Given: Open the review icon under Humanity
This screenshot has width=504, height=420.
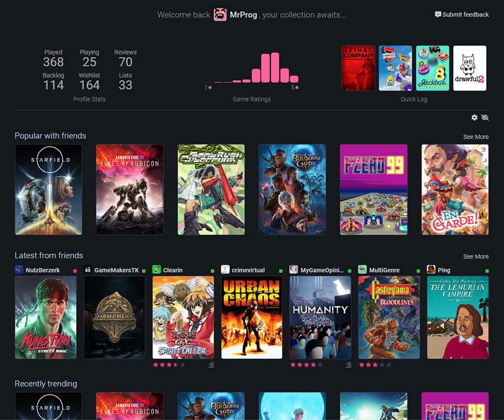Looking at the screenshot, I should (x=348, y=365).
